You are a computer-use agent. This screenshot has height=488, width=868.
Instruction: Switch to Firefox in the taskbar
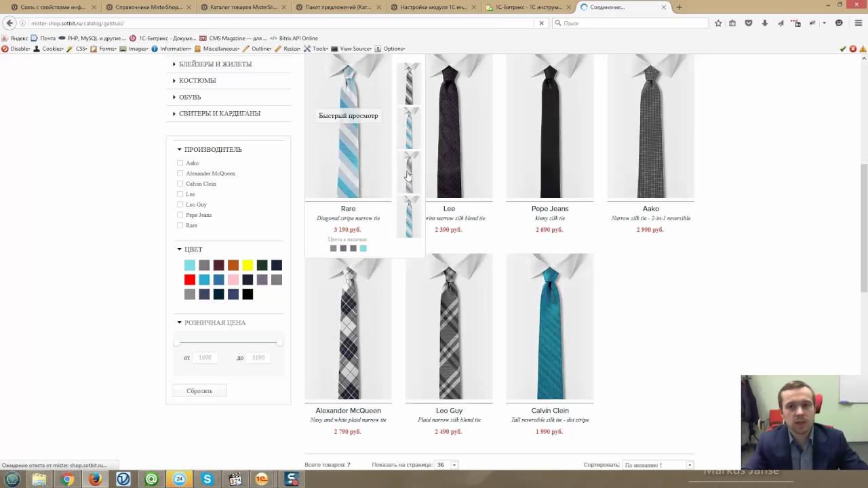pyautogui.click(x=95, y=479)
